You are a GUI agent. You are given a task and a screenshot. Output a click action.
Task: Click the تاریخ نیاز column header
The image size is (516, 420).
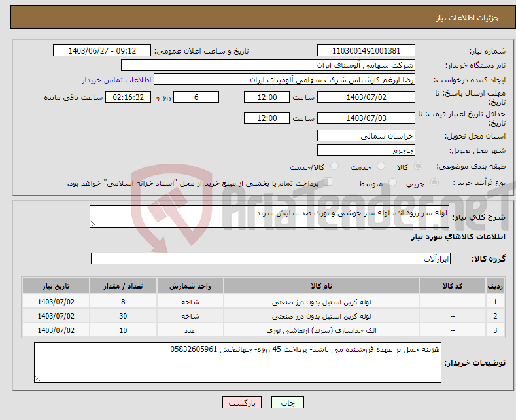[56, 286]
